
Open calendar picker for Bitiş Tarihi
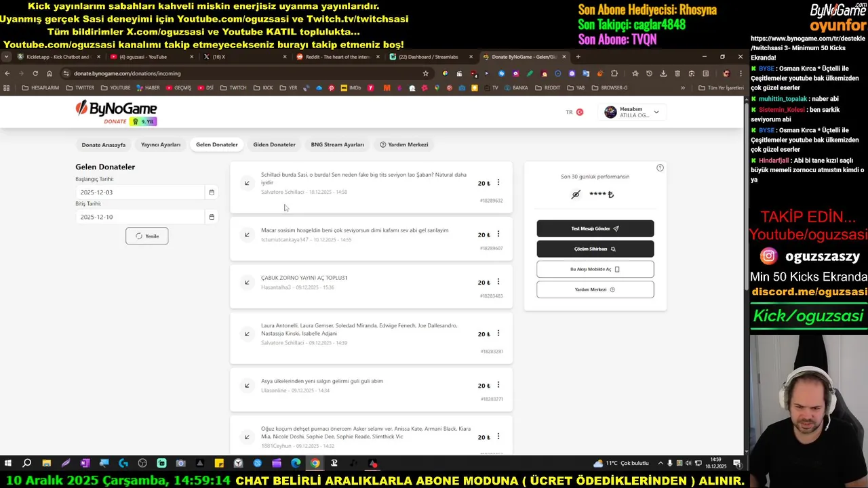click(x=212, y=217)
